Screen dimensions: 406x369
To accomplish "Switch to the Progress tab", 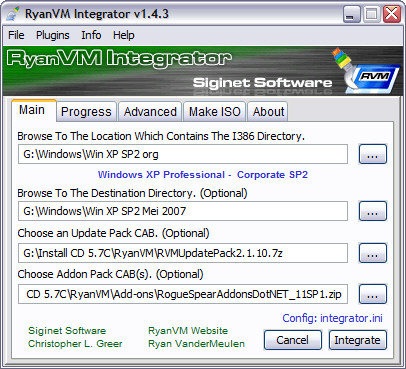I will (86, 112).
